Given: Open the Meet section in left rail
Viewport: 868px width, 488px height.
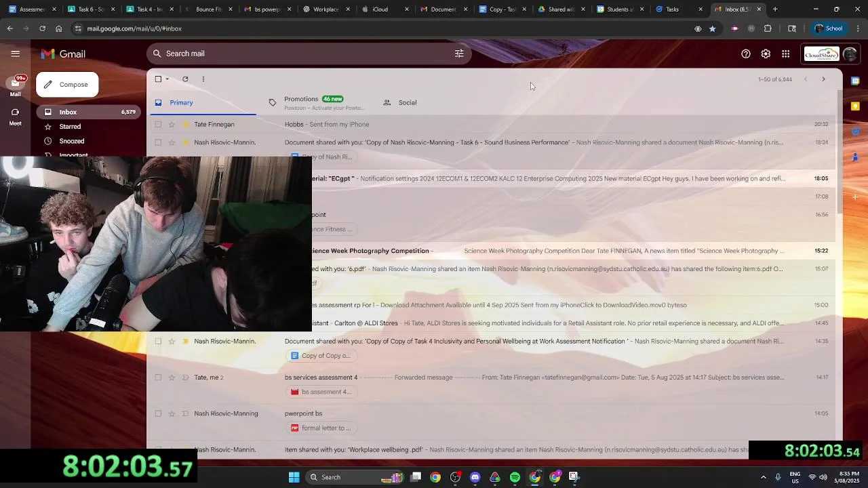Looking at the screenshot, I should (15, 117).
